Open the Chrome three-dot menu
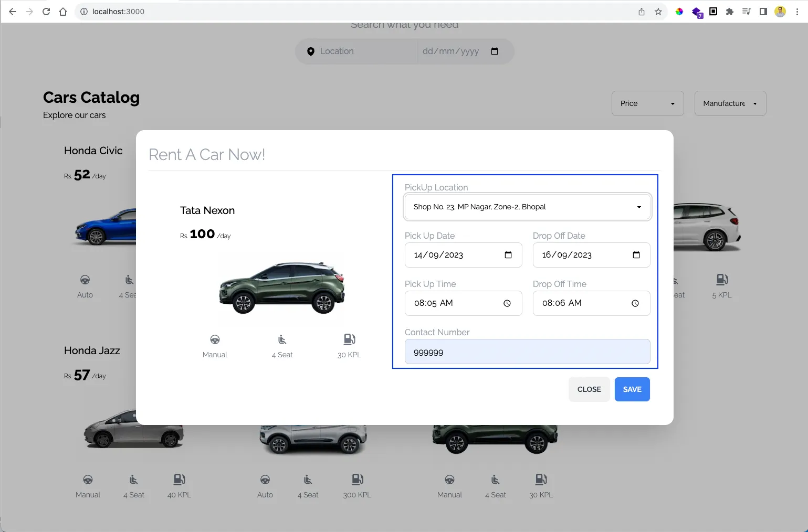 point(797,12)
